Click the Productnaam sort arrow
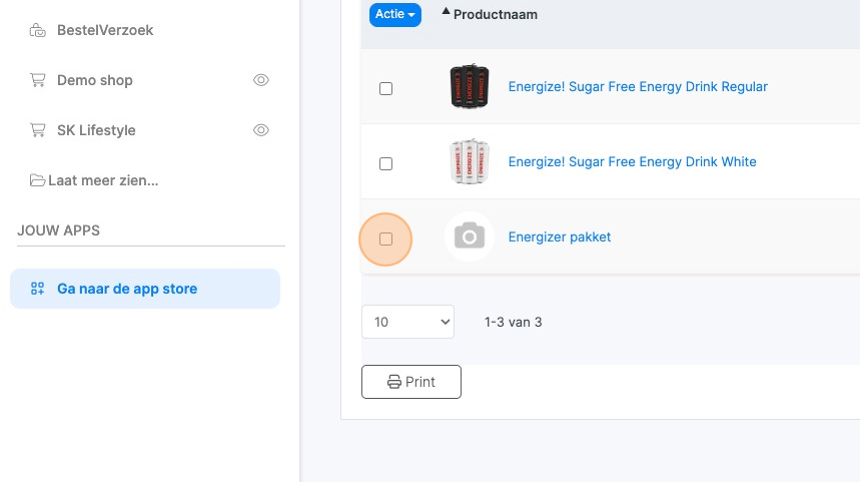 pyautogui.click(x=446, y=12)
